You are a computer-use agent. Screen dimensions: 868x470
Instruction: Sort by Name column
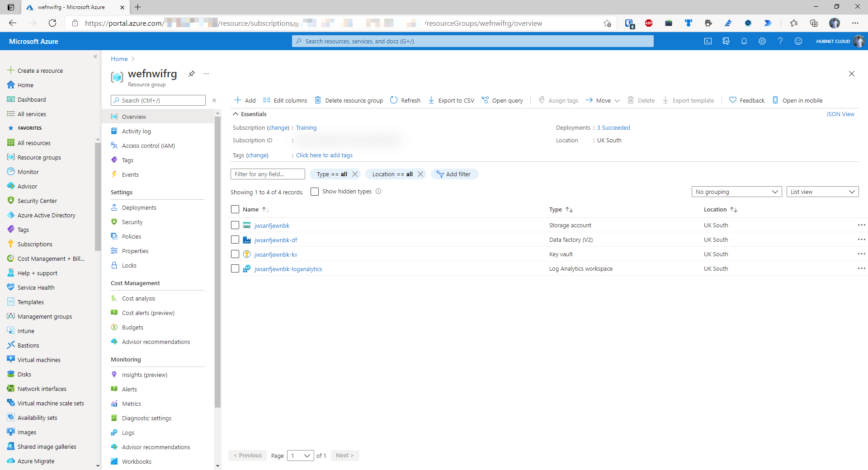(256, 209)
